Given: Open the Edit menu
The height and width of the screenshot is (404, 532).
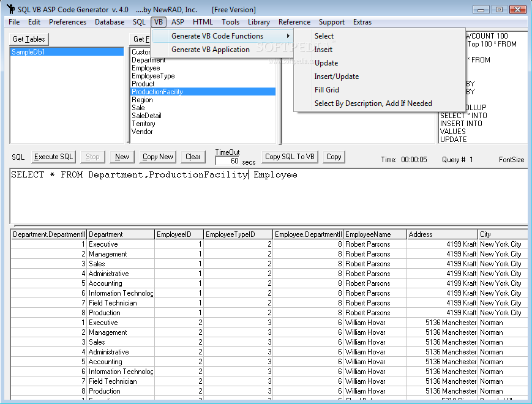Looking at the screenshot, I should point(34,22).
